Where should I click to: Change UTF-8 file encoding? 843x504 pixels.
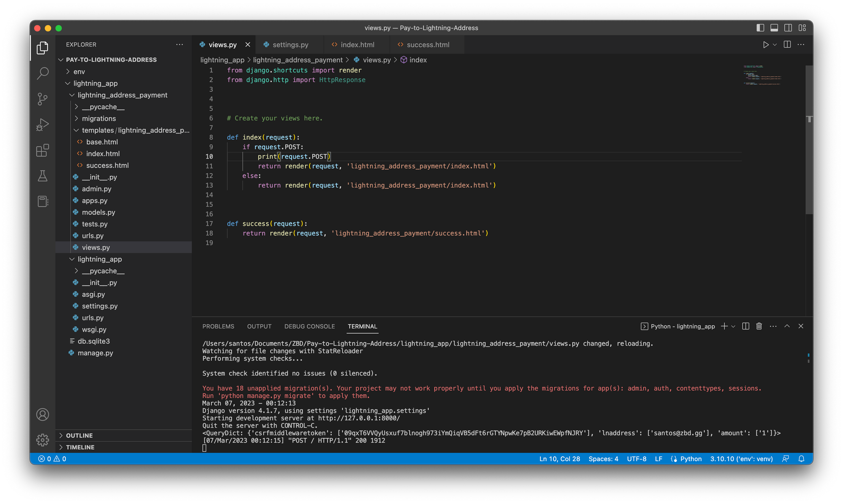click(636, 459)
